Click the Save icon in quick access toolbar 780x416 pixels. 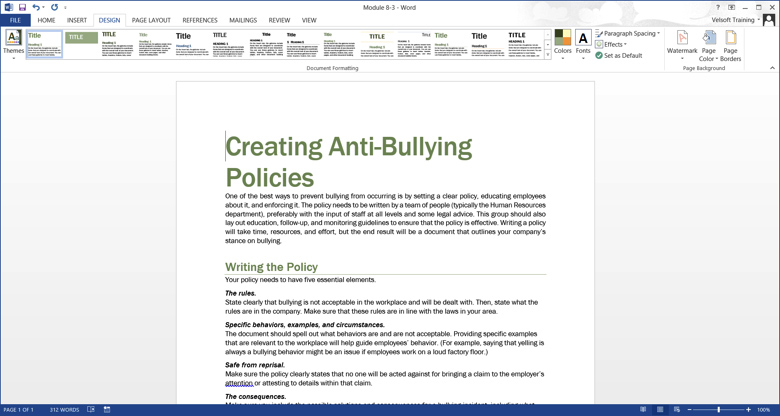[x=22, y=7]
